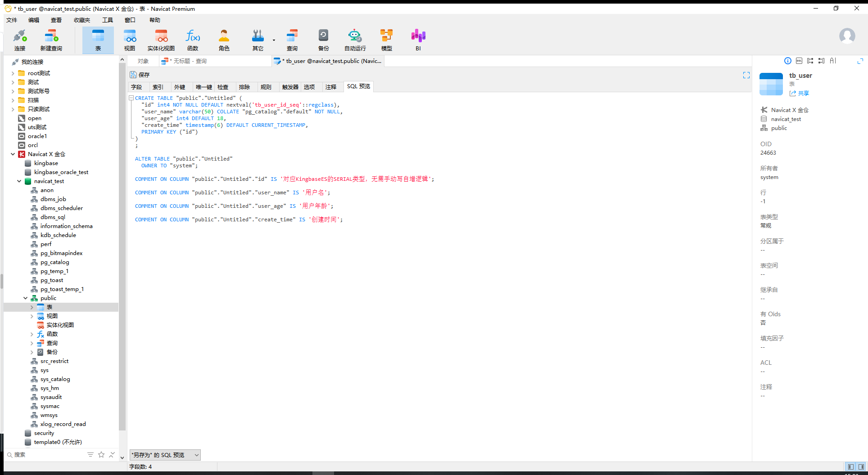Expand the 表 node under public
This screenshot has width=868, height=475.
(32, 307)
